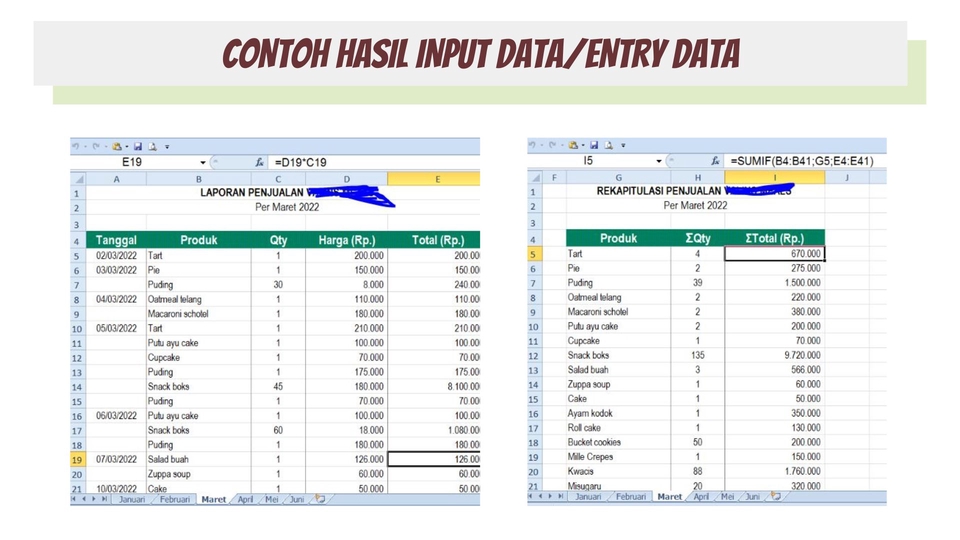Click last-sheet navigation arrow in right window

pyautogui.click(x=560, y=497)
